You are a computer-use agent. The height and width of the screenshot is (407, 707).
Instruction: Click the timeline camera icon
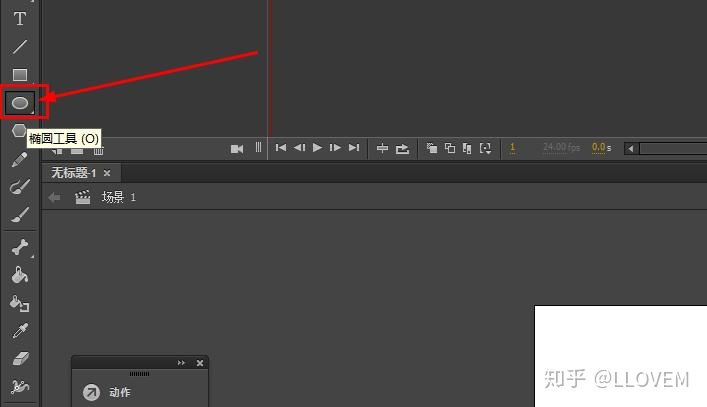(x=237, y=149)
